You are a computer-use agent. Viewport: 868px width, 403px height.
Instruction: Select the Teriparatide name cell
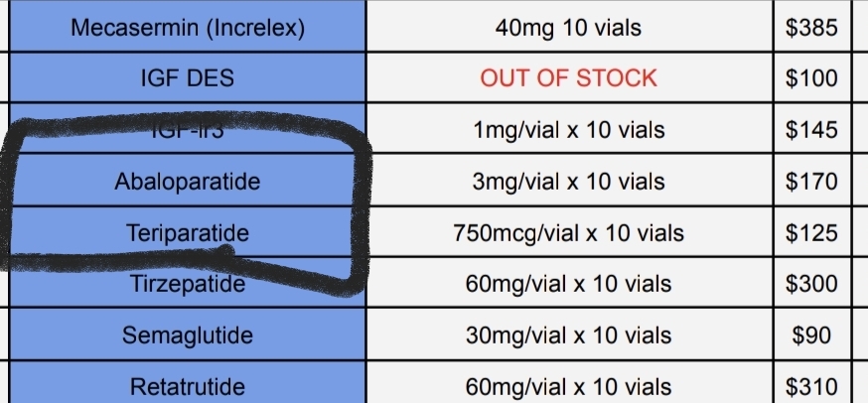[x=188, y=234]
